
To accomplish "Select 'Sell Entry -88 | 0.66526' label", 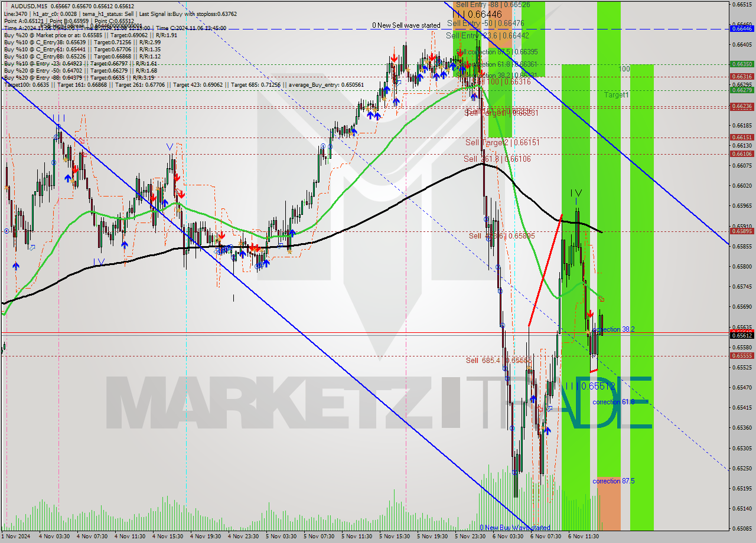I will point(493,4).
